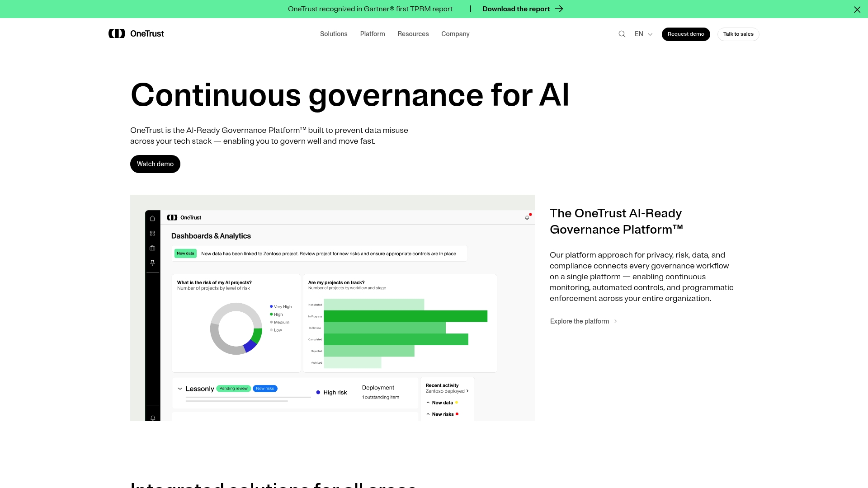868x488 pixels.
Task: Collapse the Lessonly project row
Action: point(179,389)
